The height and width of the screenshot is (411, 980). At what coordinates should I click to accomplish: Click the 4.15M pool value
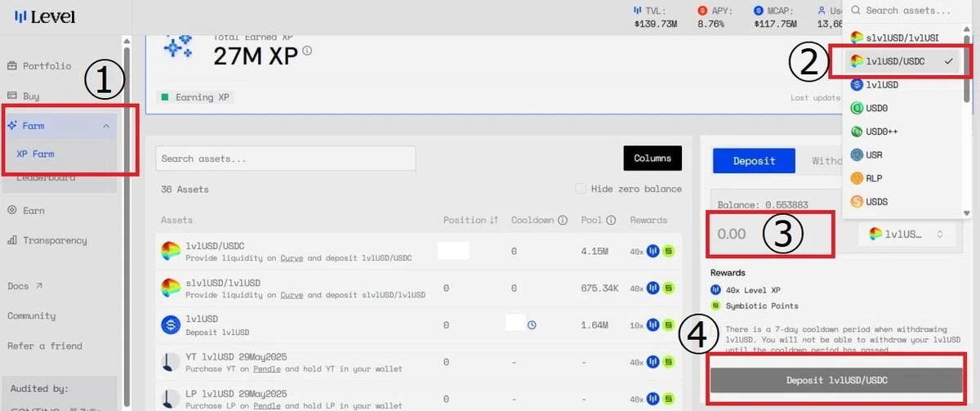coord(594,251)
